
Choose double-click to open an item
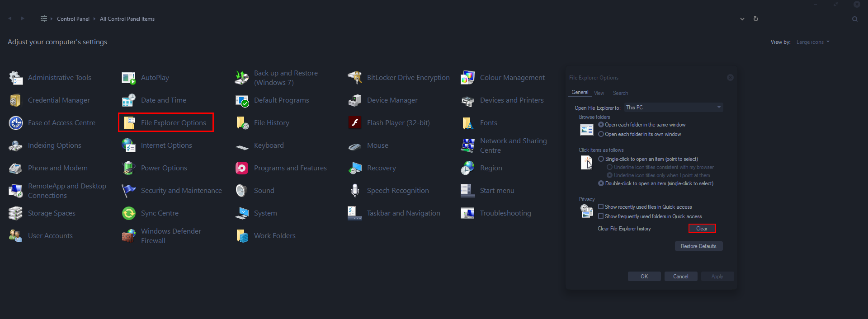coord(601,183)
